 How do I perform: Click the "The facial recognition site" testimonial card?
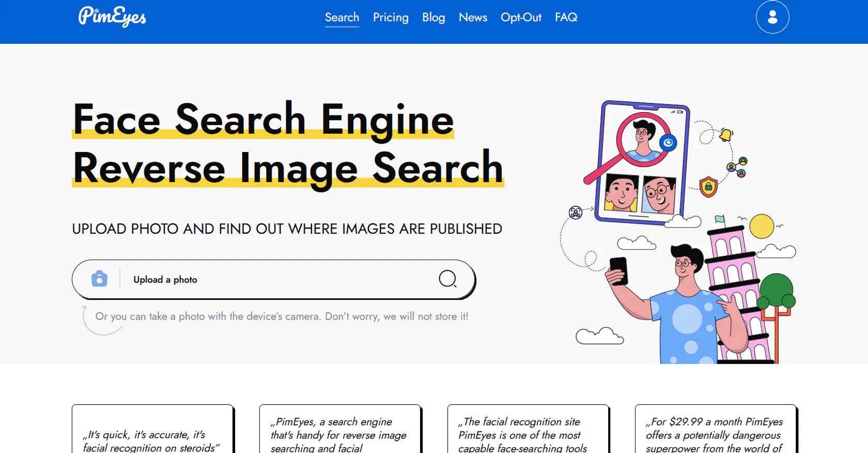click(528, 429)
